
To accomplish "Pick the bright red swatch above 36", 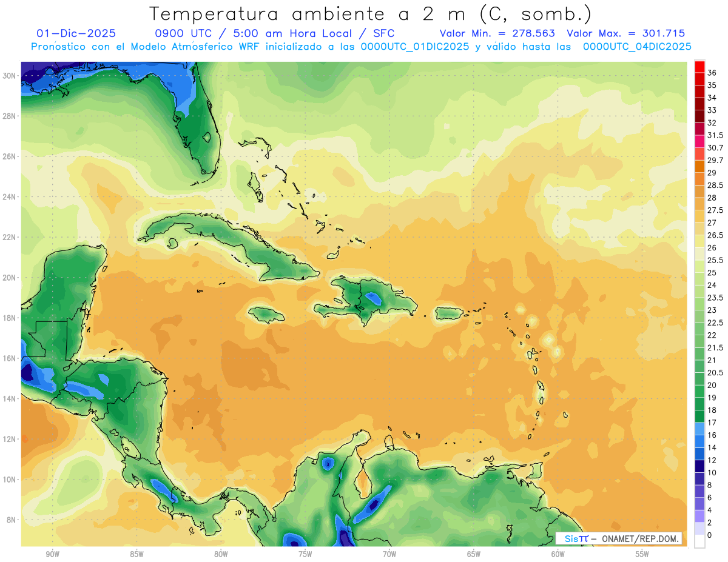I will point(699,67).
